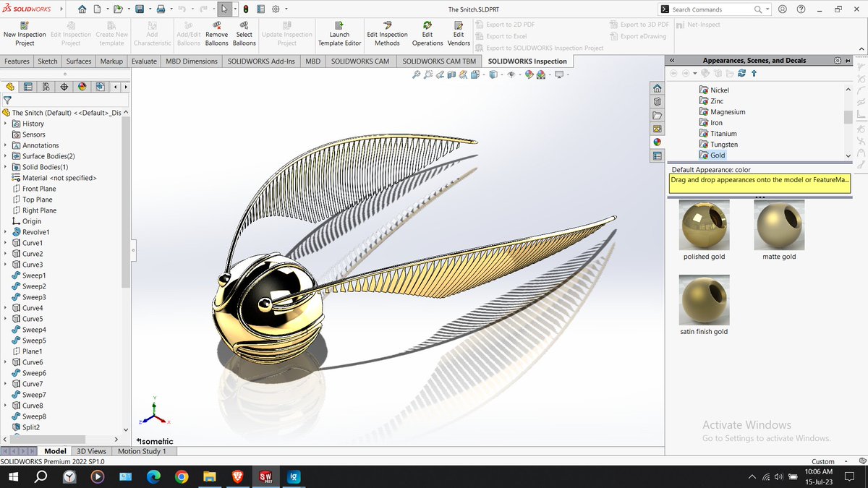Select the polished gold thumbnail
Viewport: 868px width, 488px height.
(704, 225)
